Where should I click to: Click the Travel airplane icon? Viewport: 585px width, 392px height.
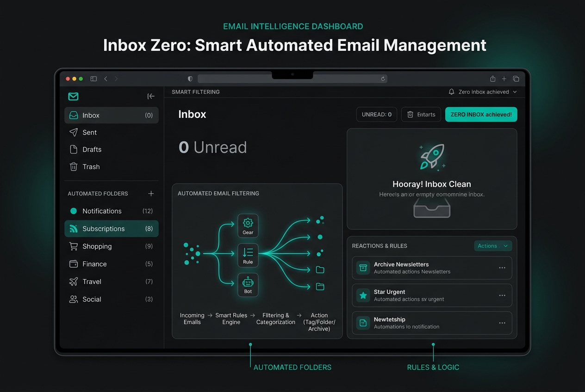(73, 282)
